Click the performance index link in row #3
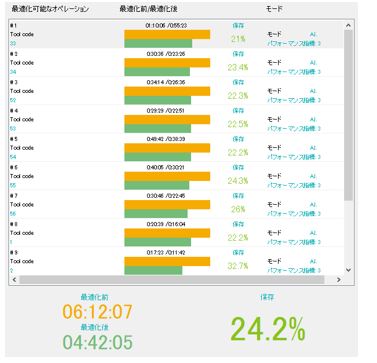The width and height of the screenshot is (377, 363). [x=294, y=100]
